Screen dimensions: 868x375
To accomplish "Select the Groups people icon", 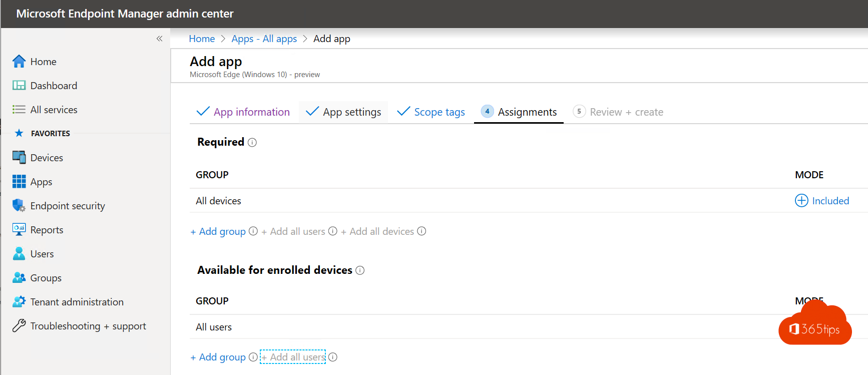I will pos(19,278).
